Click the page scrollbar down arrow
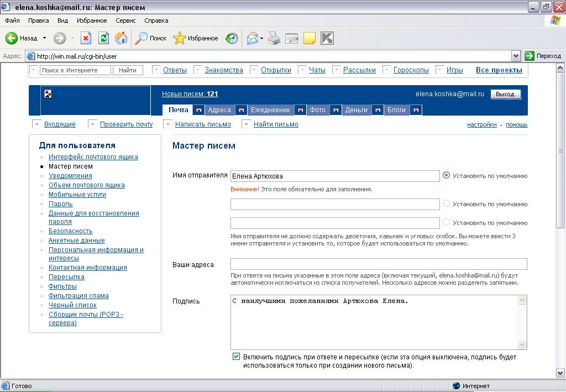 pos(560,373)
